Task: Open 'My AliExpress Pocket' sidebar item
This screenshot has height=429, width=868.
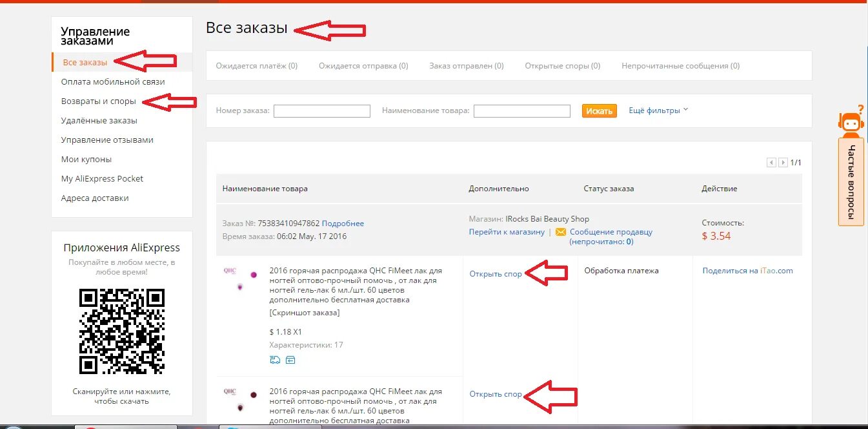Action: pos(102,178)
